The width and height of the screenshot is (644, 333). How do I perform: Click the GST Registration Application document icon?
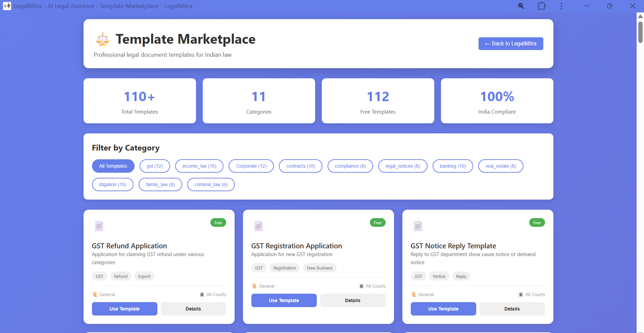pyautogui.click(x=258, y=226)
